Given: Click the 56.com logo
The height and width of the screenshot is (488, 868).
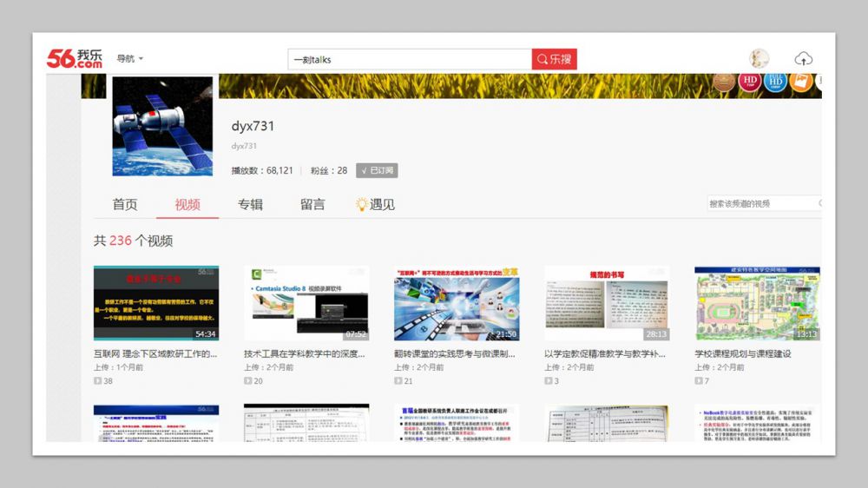Looking at the screenshot, I should (x=75, y=58).
